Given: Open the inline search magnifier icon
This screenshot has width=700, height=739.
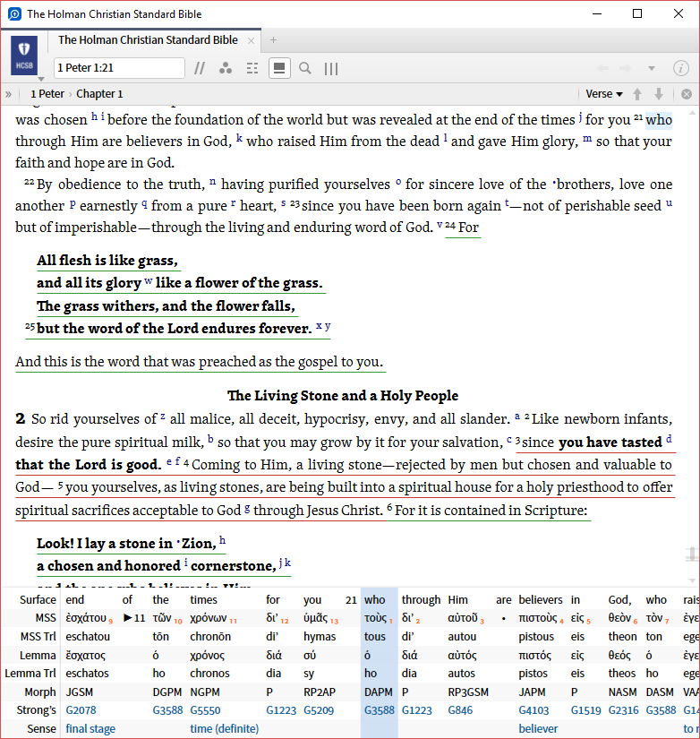Looking at the screenshot, I should point(305,68).
